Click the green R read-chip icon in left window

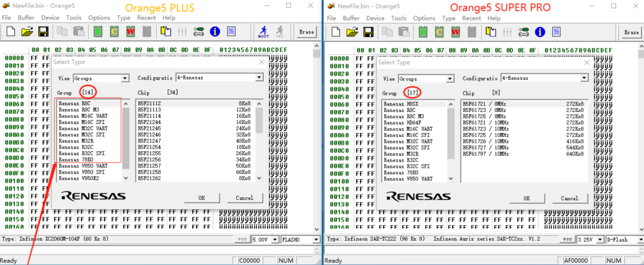tap(98, 32)
